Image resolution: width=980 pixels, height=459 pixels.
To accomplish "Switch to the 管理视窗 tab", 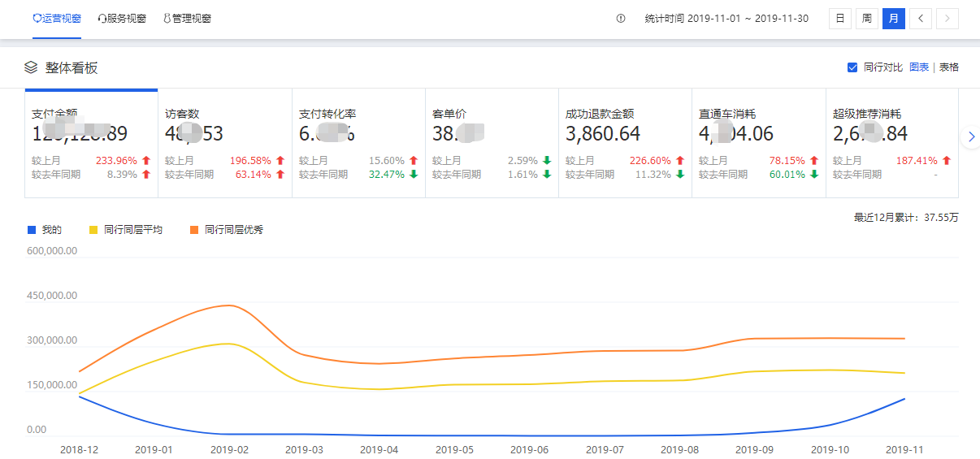I will click(187, 19).
